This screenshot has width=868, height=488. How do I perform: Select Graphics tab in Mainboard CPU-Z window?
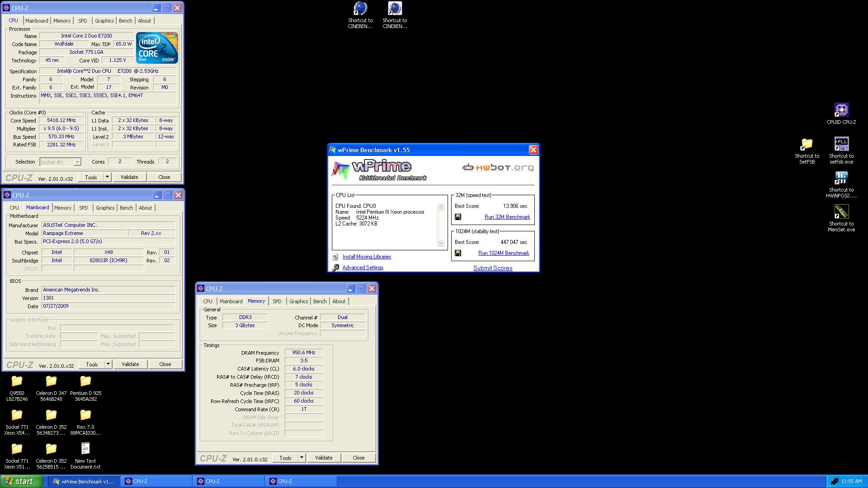[x=105, y=208]
